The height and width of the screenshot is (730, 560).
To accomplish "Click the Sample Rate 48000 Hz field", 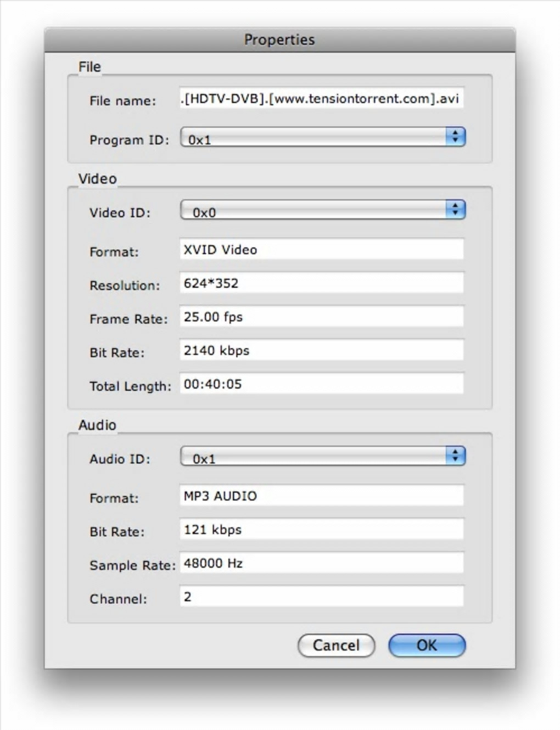I will pyautogui.click(x=321, y=563).
